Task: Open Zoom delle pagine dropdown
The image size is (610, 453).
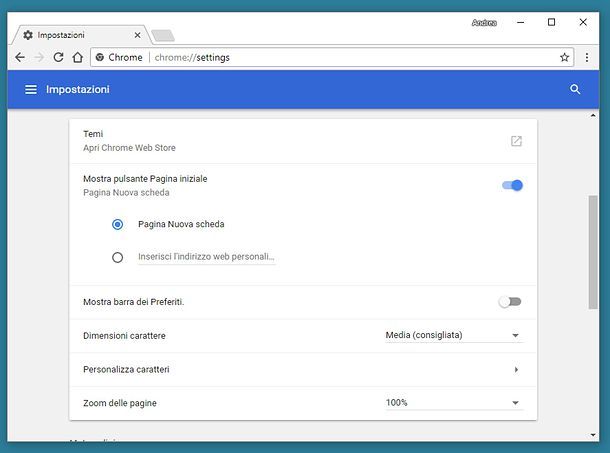Action: click(x=454, y=403)
